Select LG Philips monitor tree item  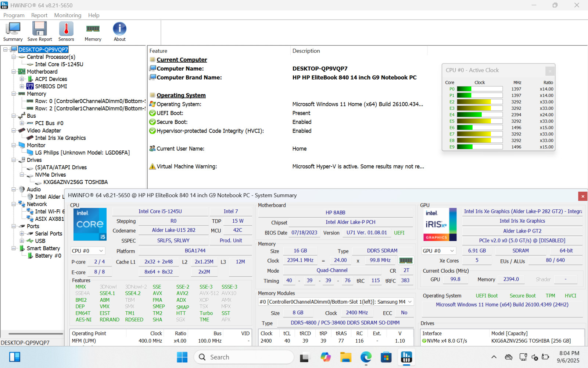(82, 153)
